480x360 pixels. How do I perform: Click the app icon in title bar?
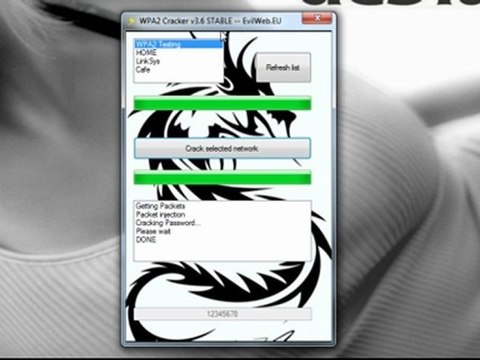click(131, 21)
